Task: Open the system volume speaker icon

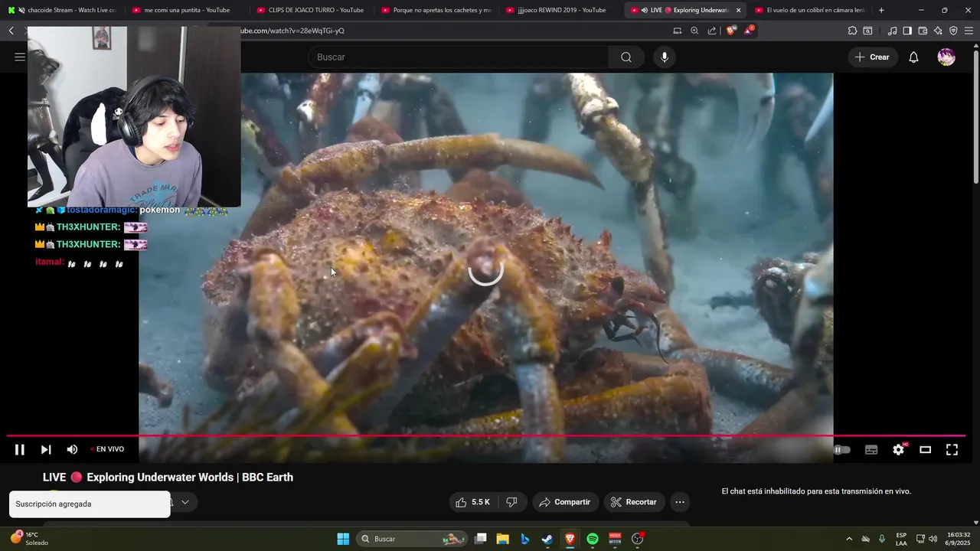Action: 933,539
